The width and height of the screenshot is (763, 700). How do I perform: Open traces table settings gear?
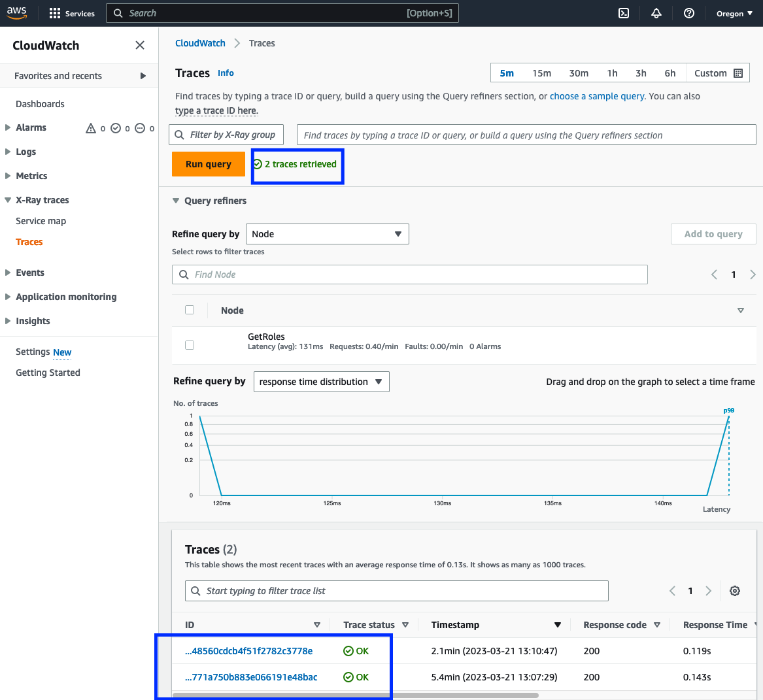735,591
